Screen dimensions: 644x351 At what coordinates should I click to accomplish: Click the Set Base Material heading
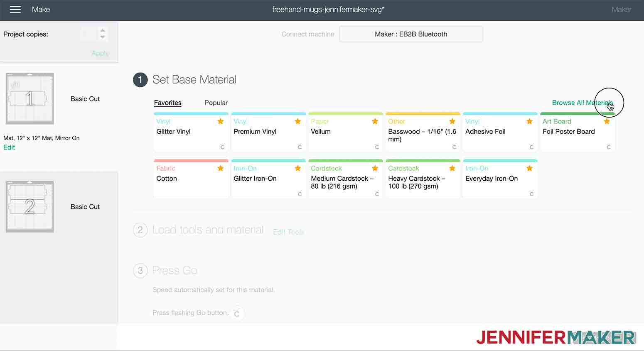[194, 80]
